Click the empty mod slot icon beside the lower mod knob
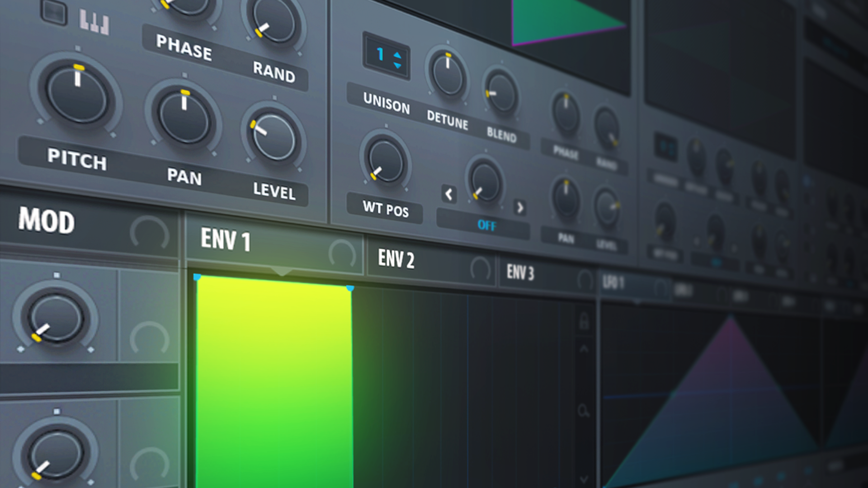The image size is (868, 488). pos(149,465)
